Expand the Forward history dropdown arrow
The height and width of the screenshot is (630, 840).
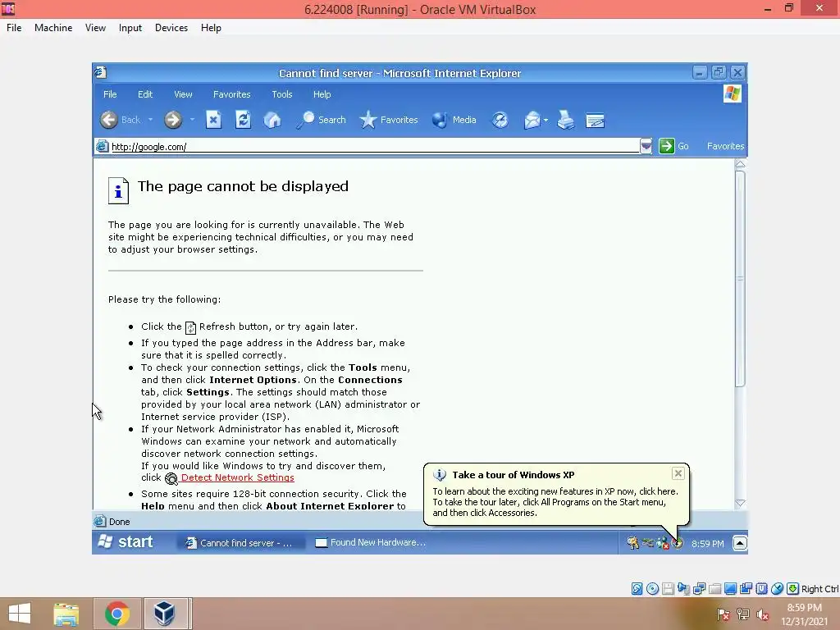tap(192, 120)
